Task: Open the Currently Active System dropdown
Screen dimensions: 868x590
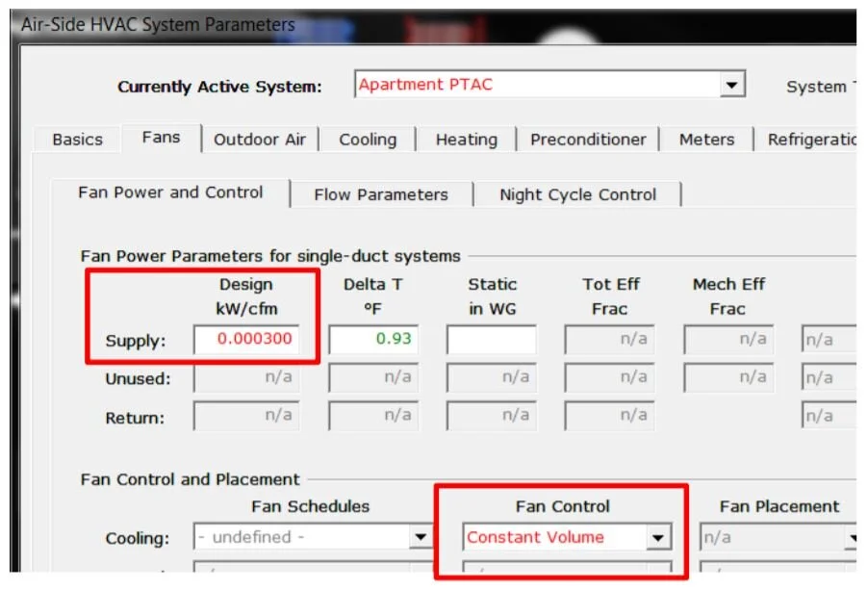Action: tap(733, 85)
